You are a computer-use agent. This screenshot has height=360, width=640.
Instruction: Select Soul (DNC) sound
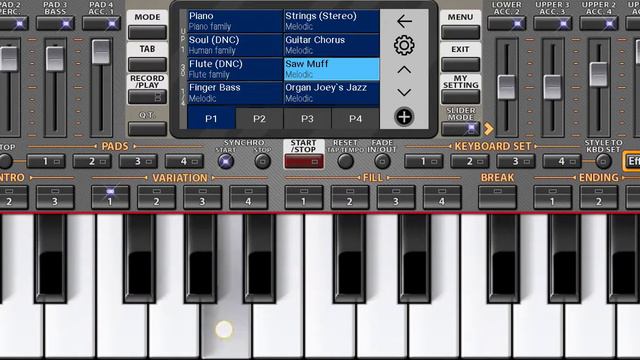(x=235, y=45)
